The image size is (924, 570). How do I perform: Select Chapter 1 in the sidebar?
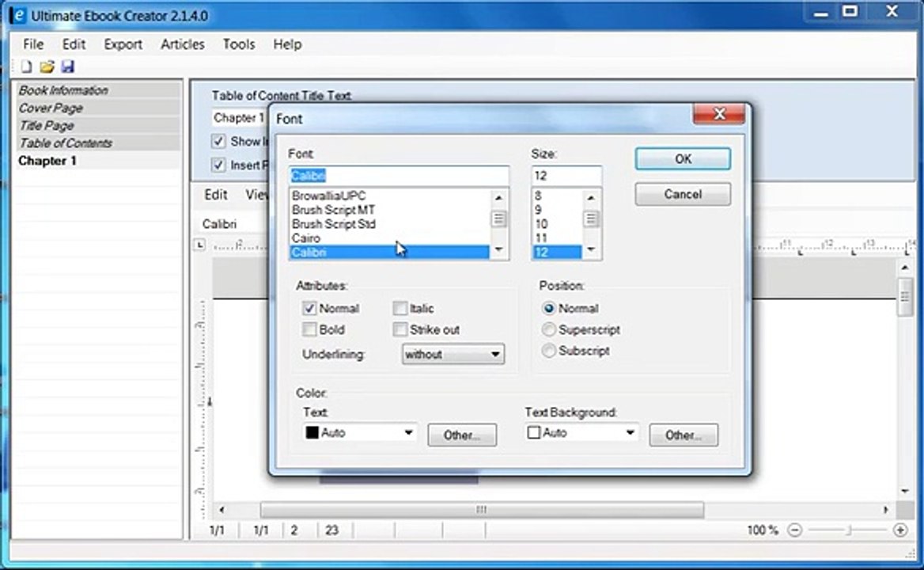coord(97,161)
